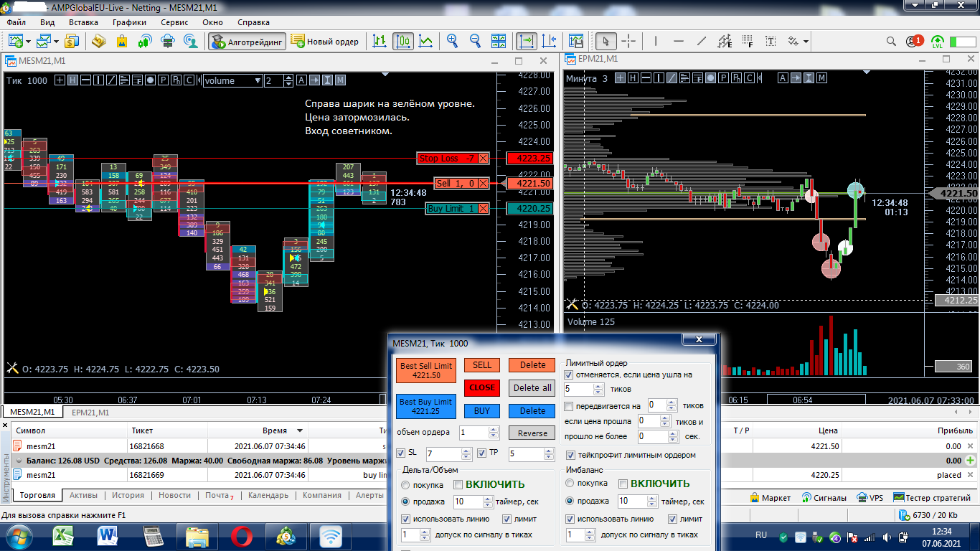Check the 'передвигается на' checkbox
This screenshot has width=980, height=551.
[x=570, y=406]
